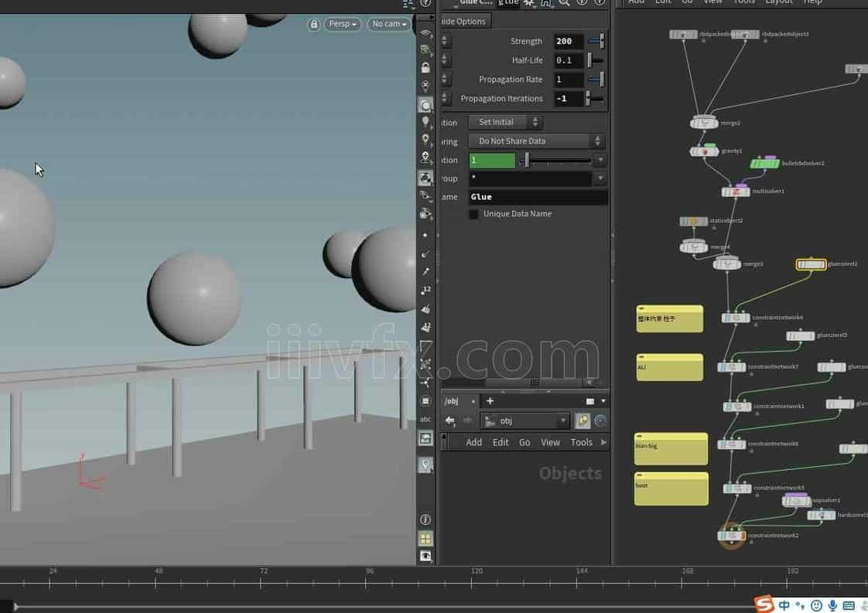Toggle the highlighted shading icon in viewport toolbar

(425, 104)
